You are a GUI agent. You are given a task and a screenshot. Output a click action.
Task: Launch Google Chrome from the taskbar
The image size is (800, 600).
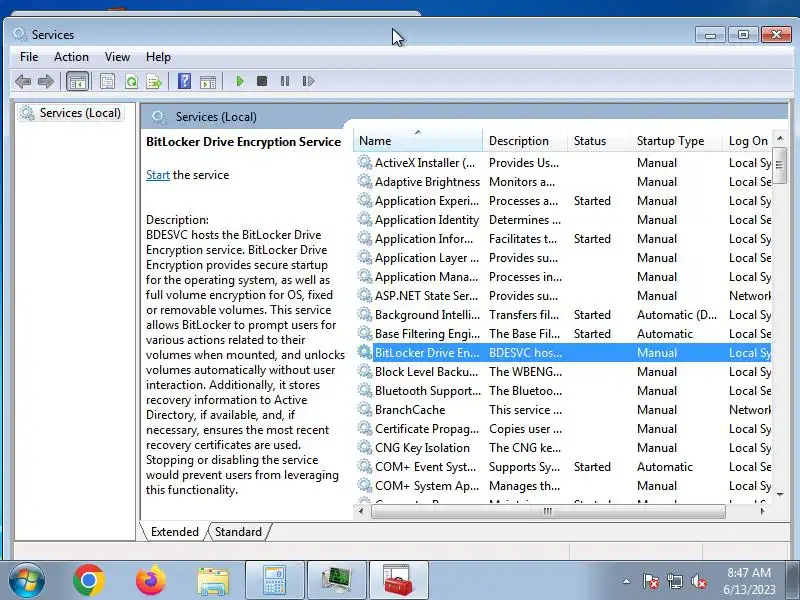click(x=89, y=581)
